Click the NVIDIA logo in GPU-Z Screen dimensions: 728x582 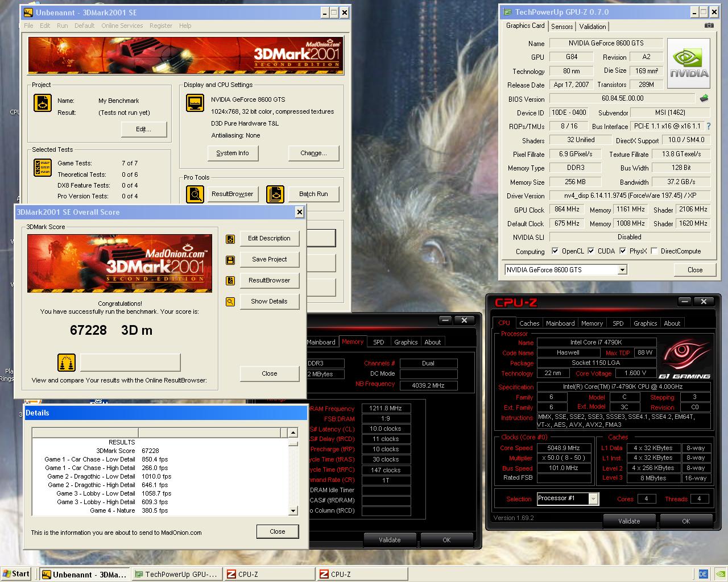coord(689,64)
